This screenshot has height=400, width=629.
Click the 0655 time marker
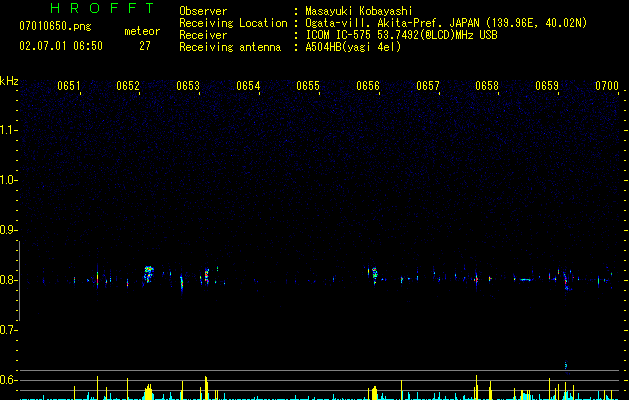(308, 86)
